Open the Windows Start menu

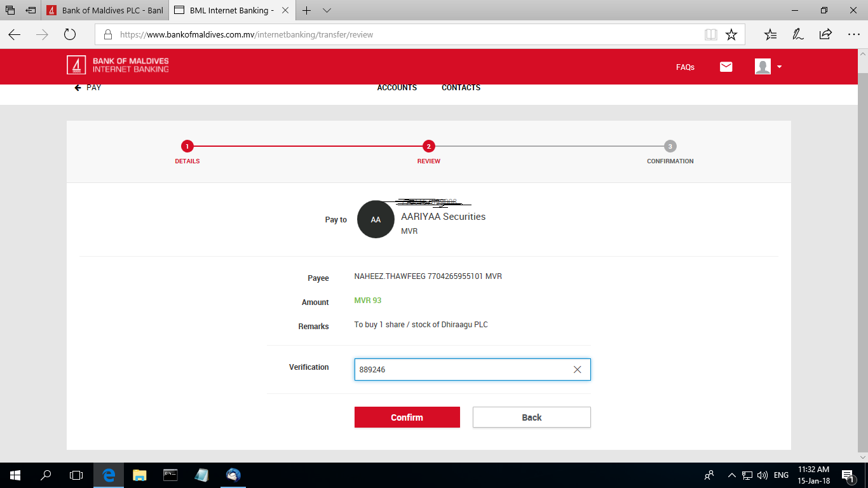(x=15, y=475)
